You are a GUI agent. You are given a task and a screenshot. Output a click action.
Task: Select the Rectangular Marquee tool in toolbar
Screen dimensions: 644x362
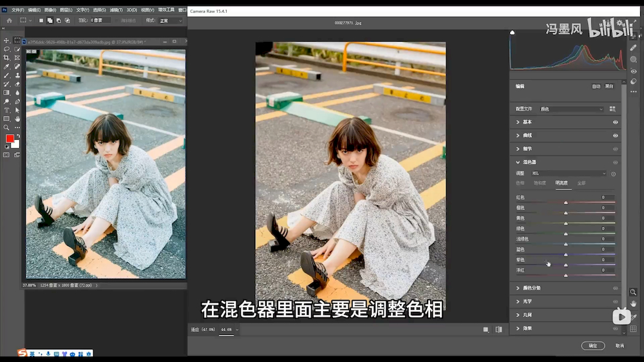[17, 41]
